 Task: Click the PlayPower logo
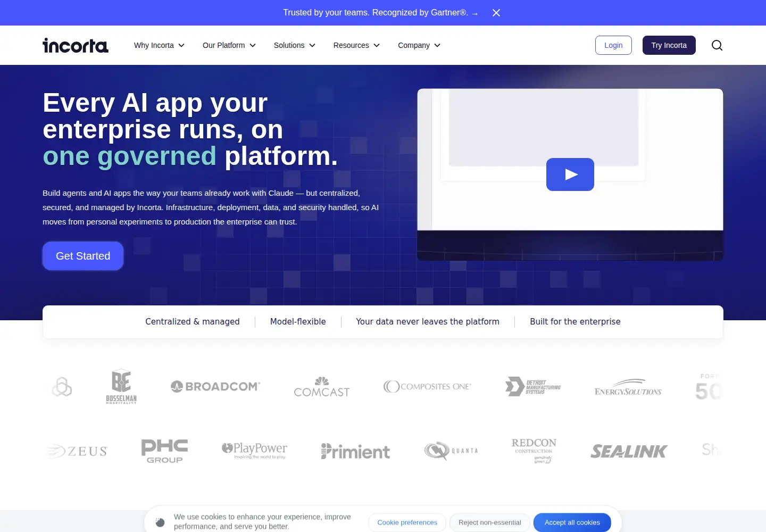(254, 450)
